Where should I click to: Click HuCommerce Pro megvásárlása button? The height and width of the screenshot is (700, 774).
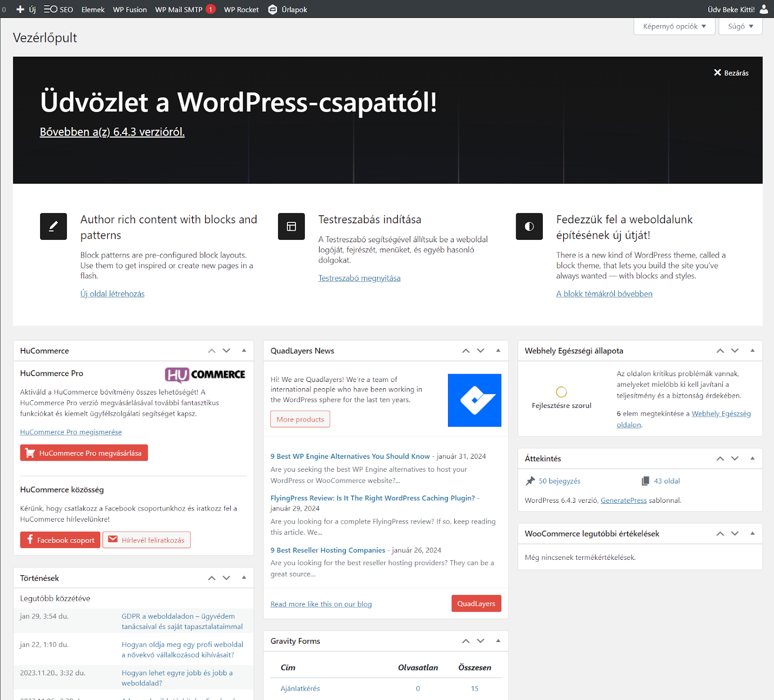tap(84, 453)
